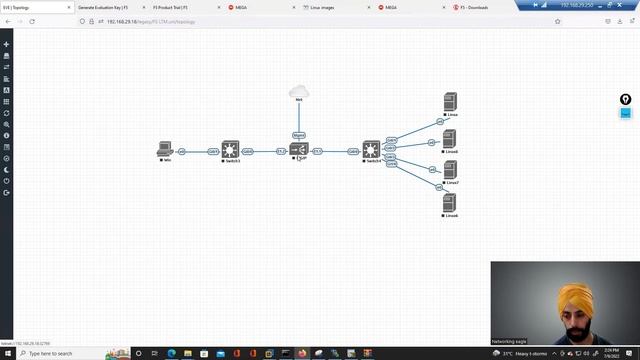640x360 pixels.
Task: Click the Gi0/0 label right of Switch3
Action: (x=247, y=151)
